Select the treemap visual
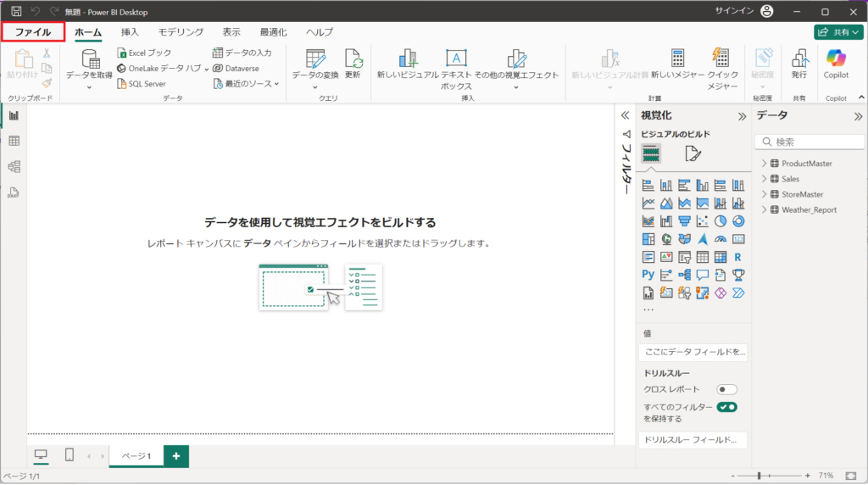The width and height of the screenshot is (868, 485). (x=648, y=239)
